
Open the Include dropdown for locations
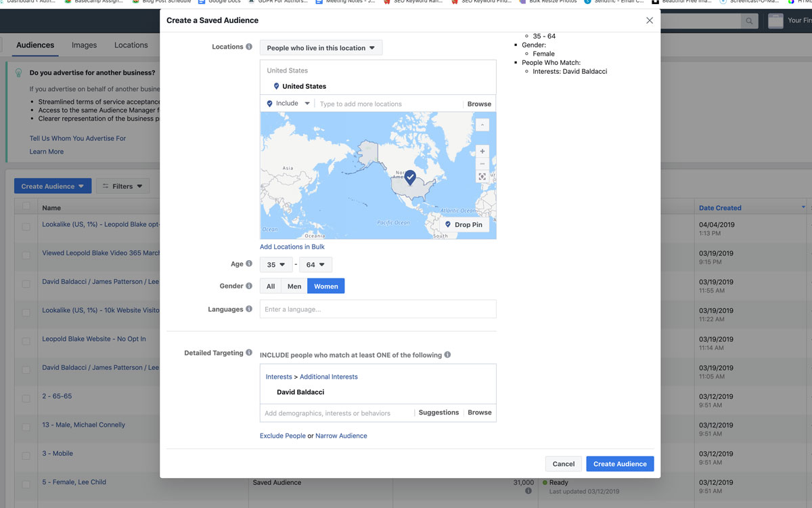click(288, 104)
